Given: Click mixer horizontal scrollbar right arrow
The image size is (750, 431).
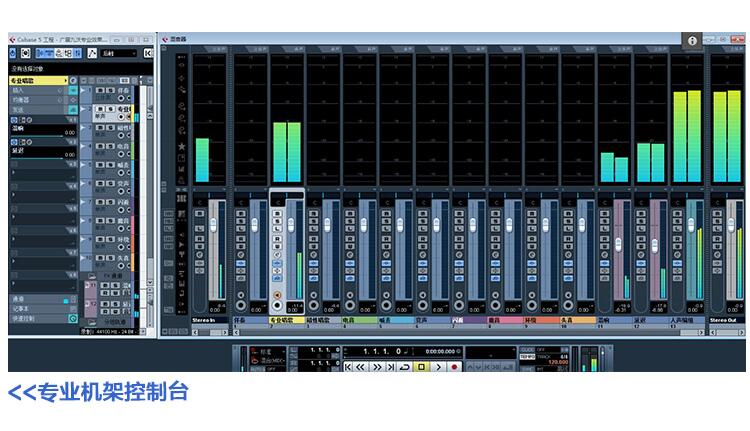Looking at the screenshot, I should tap(701, 332).
